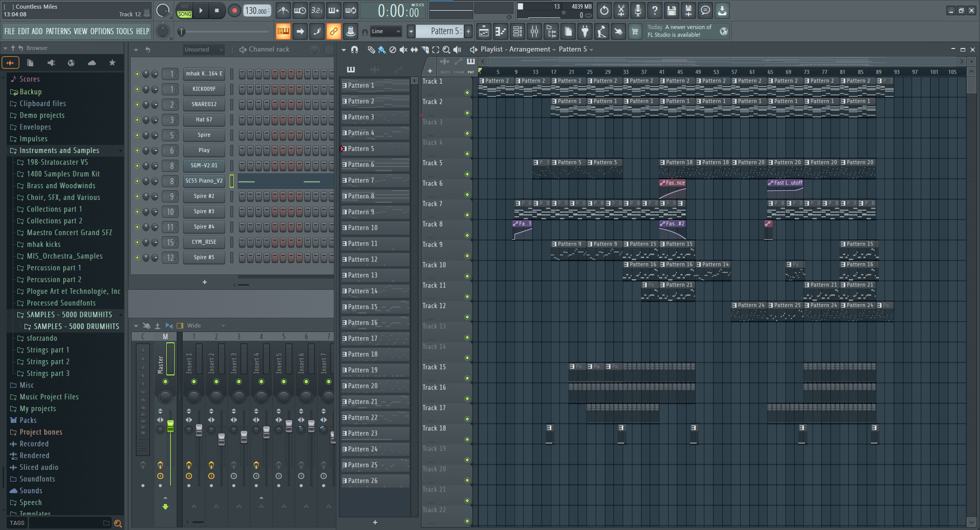Click the Save project floppy icon
This screenshot has height=530, width=980.
672,10
